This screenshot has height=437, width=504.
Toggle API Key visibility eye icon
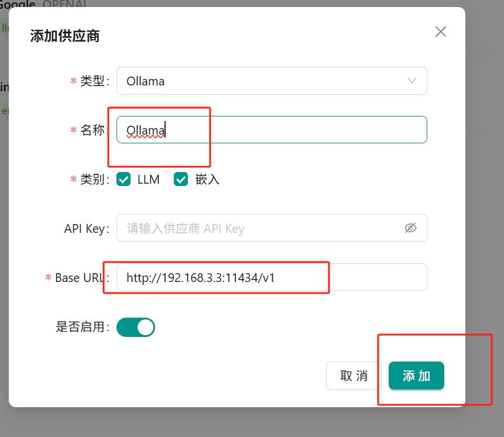click(410, 228)
